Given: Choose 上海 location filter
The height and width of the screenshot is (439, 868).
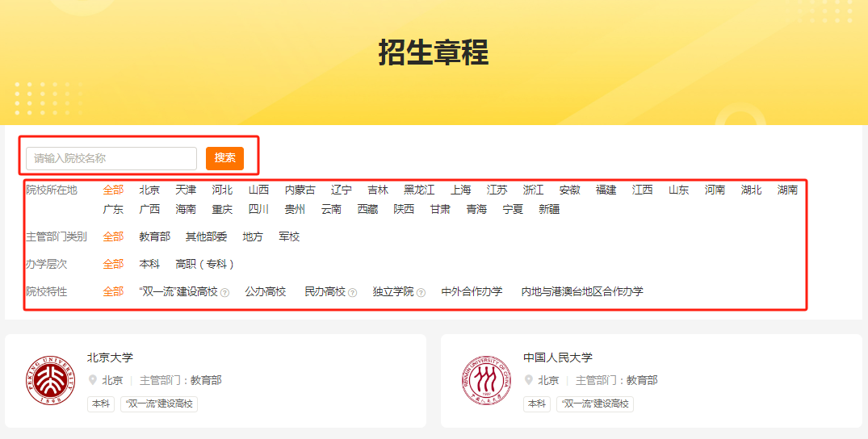Looking at the screenshot, I should [460, 190].
